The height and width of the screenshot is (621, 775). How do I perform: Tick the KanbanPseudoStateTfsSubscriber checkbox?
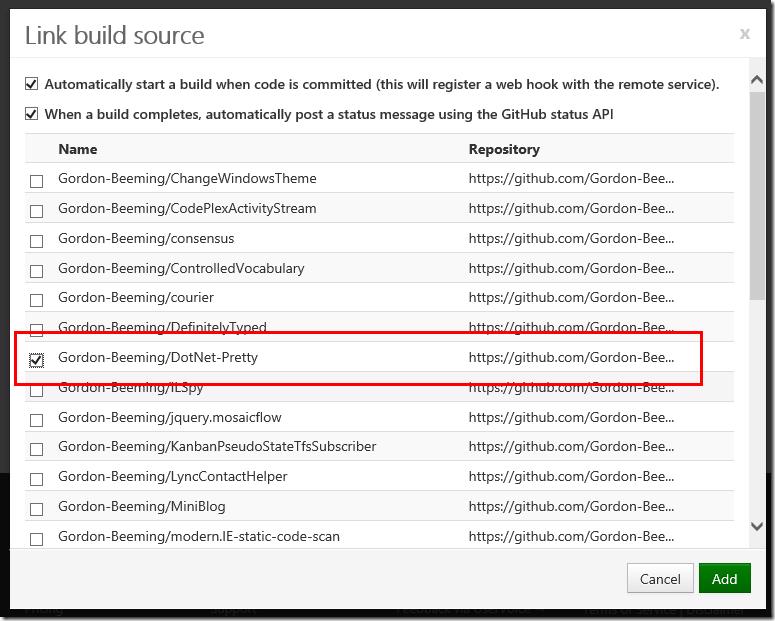pos(36,449)
